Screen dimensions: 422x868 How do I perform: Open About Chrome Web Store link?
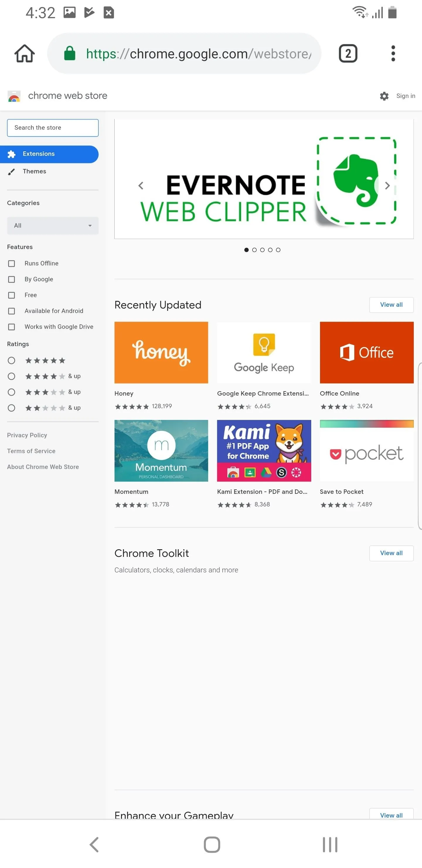pos(43,467)
